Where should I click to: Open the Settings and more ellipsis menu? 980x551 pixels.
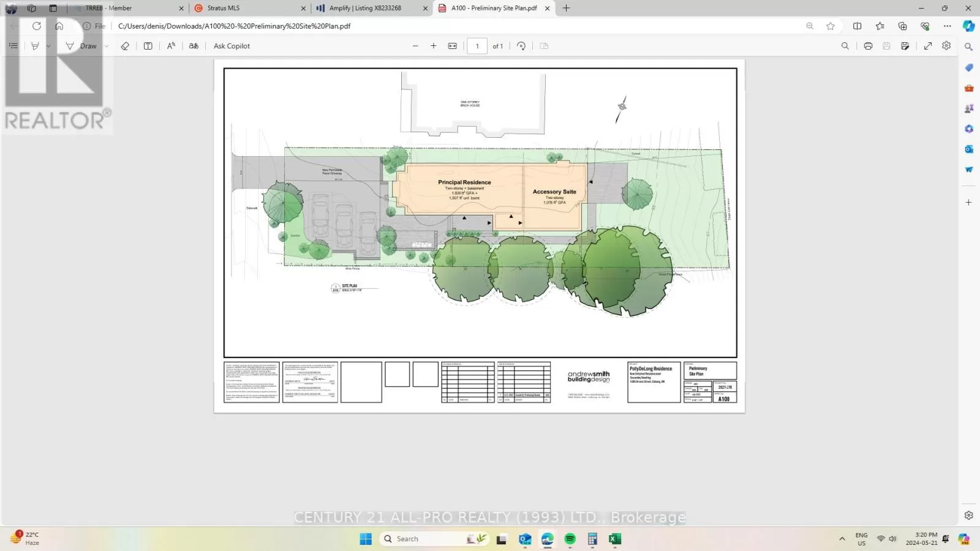pos(948,26)
